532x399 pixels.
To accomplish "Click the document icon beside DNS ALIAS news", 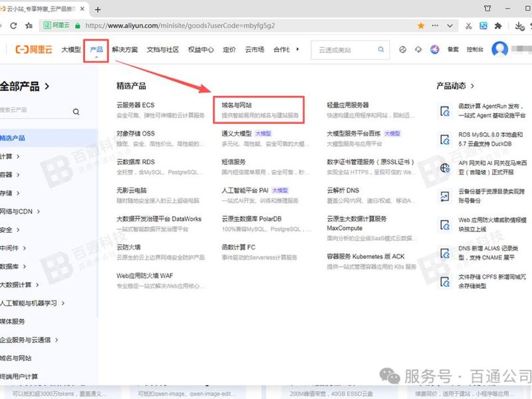I will pos(445,253).
